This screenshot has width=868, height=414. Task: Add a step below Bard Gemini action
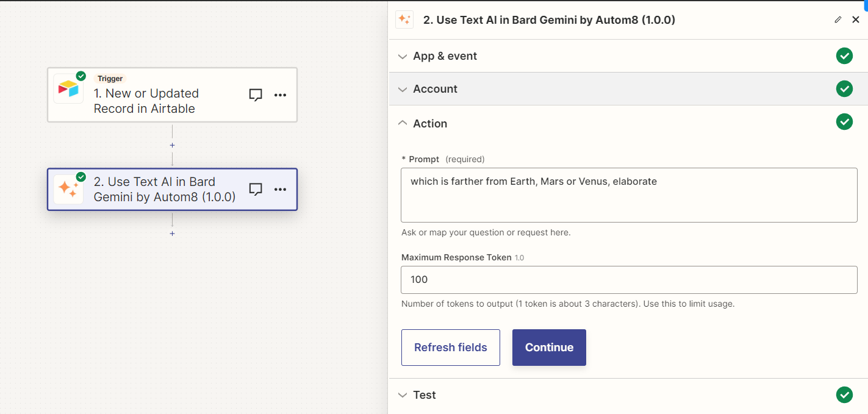pos(172,234)
